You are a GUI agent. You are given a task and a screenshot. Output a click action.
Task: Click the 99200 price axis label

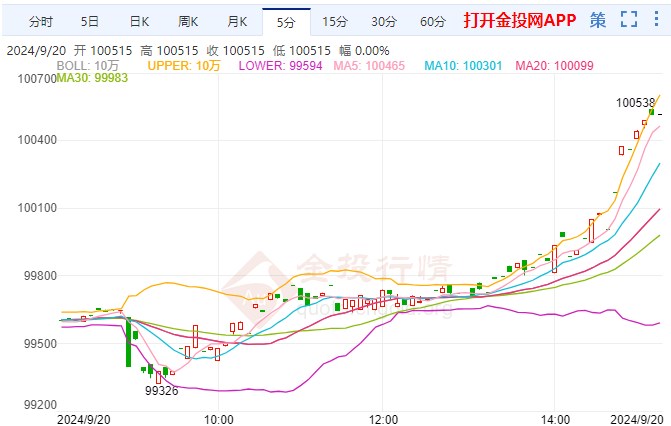(40, 405)
